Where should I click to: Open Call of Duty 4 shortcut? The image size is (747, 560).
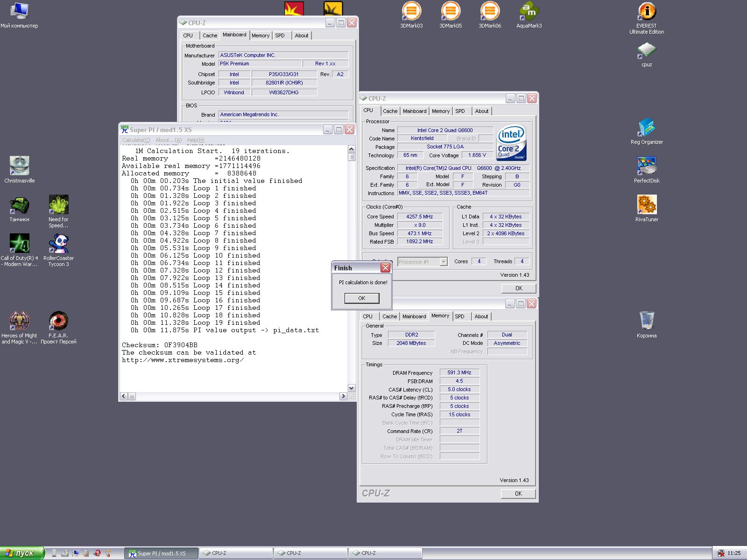[19, 250]
